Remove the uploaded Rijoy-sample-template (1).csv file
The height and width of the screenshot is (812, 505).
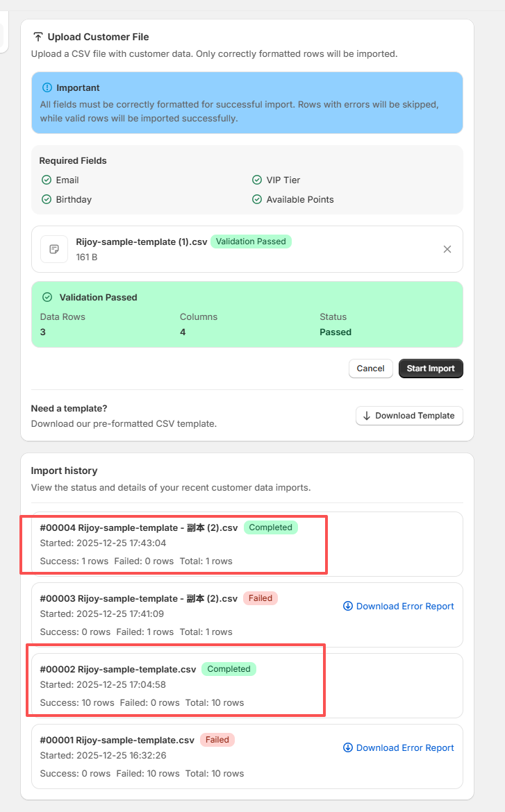coord(447,249)
